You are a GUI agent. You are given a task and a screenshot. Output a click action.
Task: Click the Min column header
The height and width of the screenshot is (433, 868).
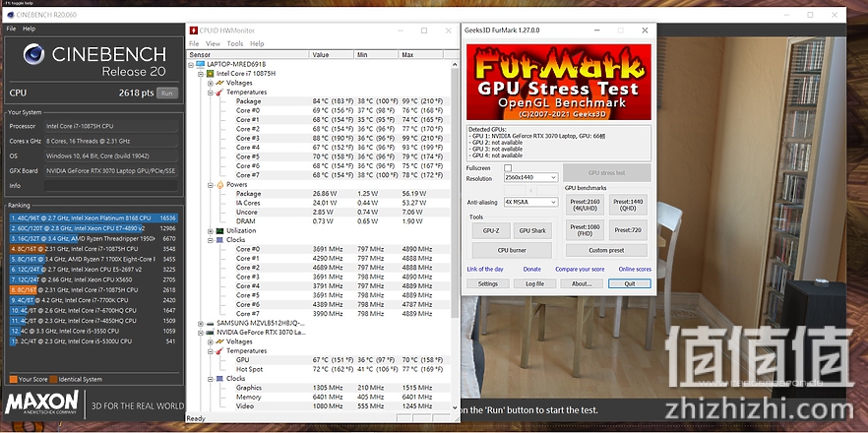pos(376,55)
